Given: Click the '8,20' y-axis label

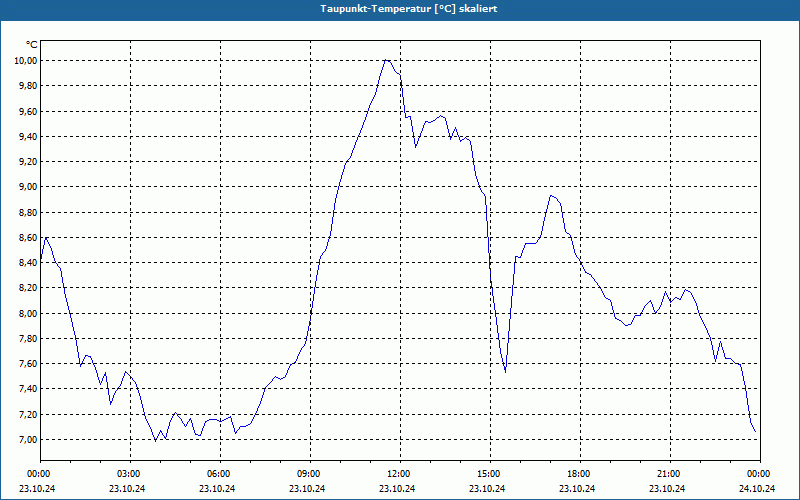Looking at the screenshot, I should [x=29, y=288].
